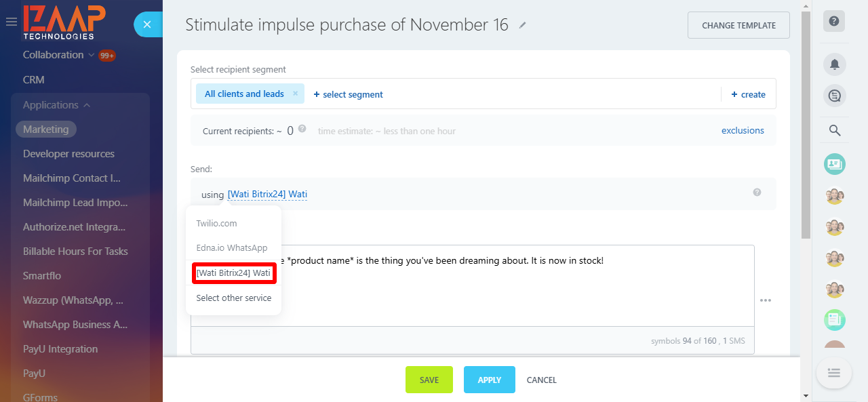The image size is (868, 402).
Task: Open the exclusions link
Action: (x=743, y=131)
